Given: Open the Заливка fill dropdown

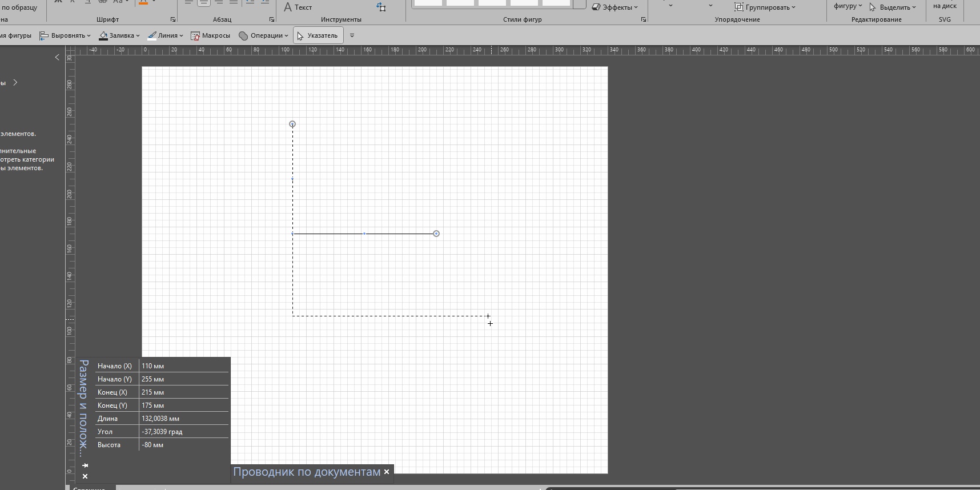Looking at the screenshot, I should click(x=119, y=35).
